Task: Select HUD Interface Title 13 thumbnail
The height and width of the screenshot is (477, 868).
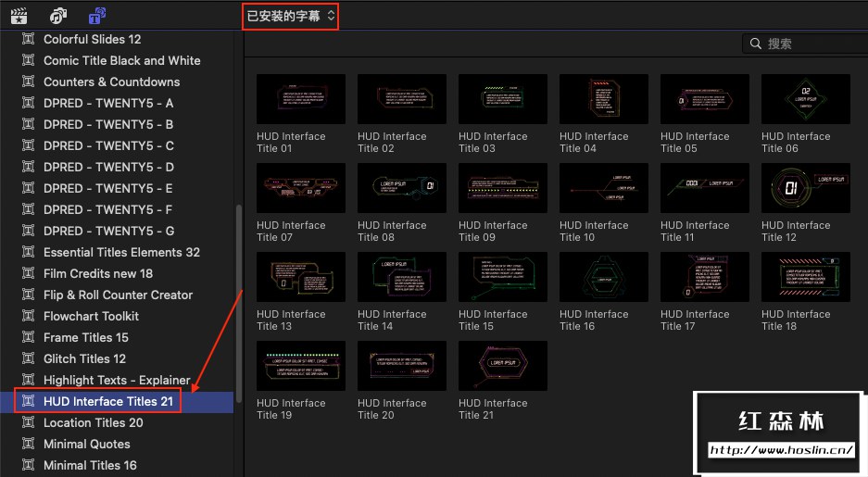Action: pos(301,277)
